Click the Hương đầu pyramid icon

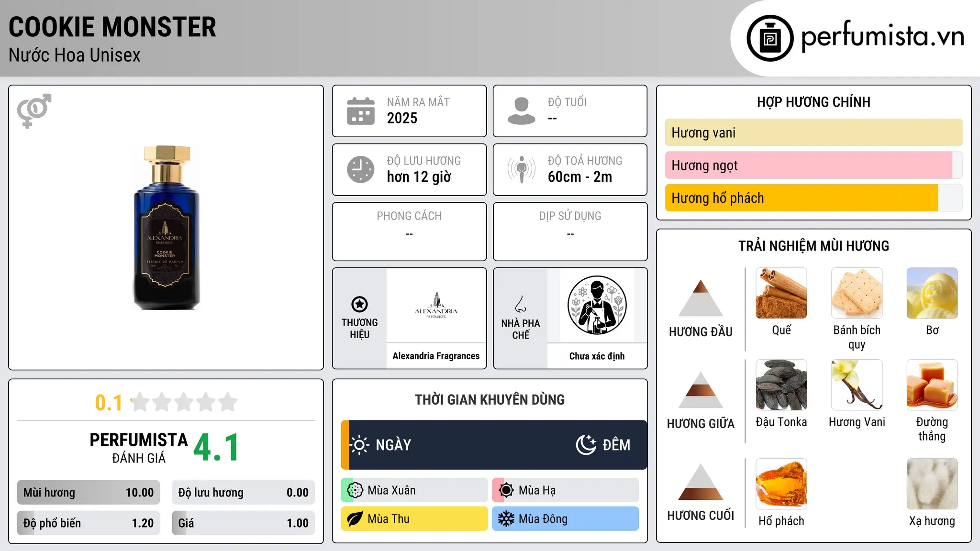pyautogui.click(x=701, y=298)
